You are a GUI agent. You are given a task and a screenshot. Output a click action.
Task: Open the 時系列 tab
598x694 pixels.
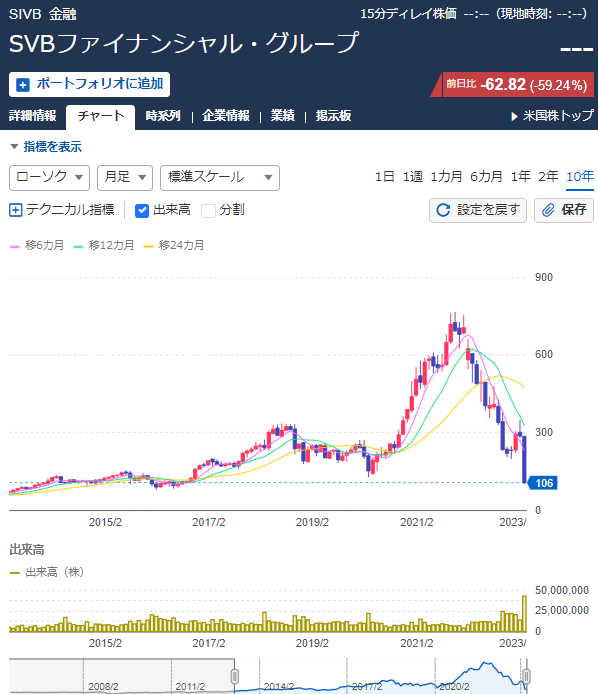click(x=163, y=116)
